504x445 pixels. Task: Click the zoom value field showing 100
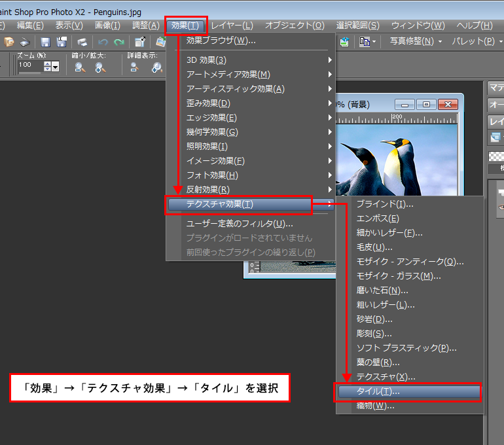31,65
